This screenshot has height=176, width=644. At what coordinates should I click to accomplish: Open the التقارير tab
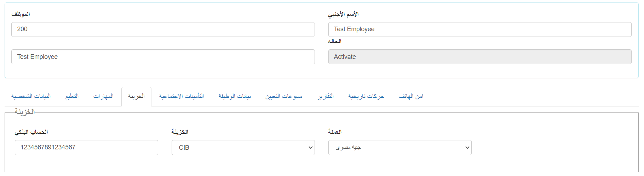[326, 96]
